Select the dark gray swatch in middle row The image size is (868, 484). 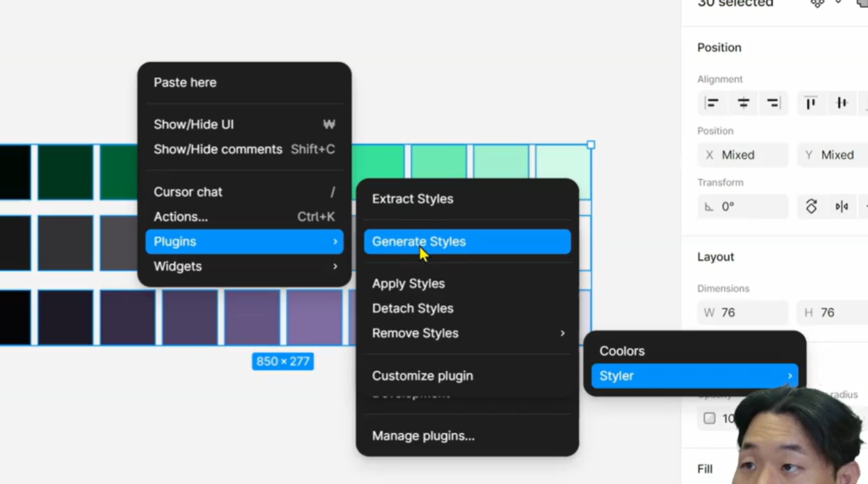tap(65, 243)
